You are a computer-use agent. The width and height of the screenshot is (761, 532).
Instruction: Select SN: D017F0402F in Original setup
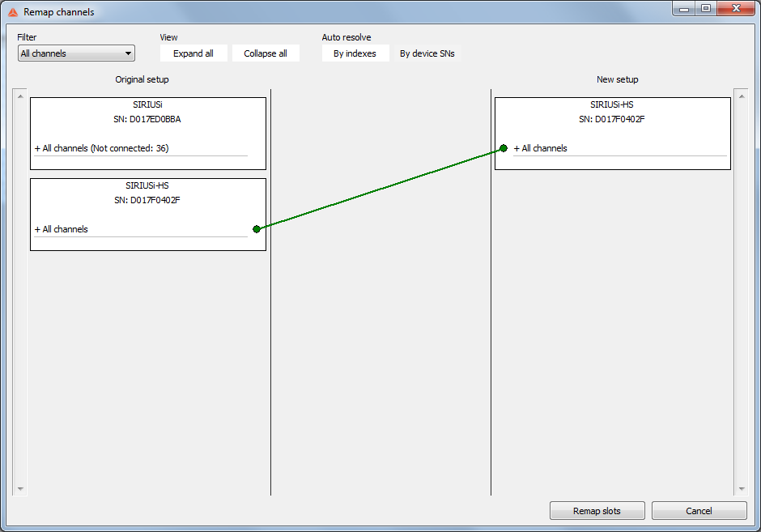coord(147,200)
